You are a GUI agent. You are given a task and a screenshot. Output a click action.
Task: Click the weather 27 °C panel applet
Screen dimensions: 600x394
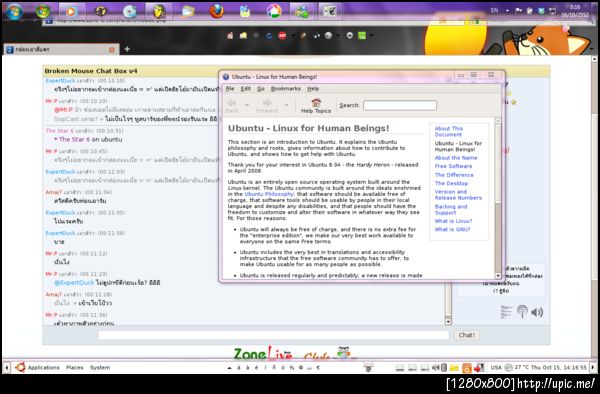pyautogui.click(x=517, y=368)
